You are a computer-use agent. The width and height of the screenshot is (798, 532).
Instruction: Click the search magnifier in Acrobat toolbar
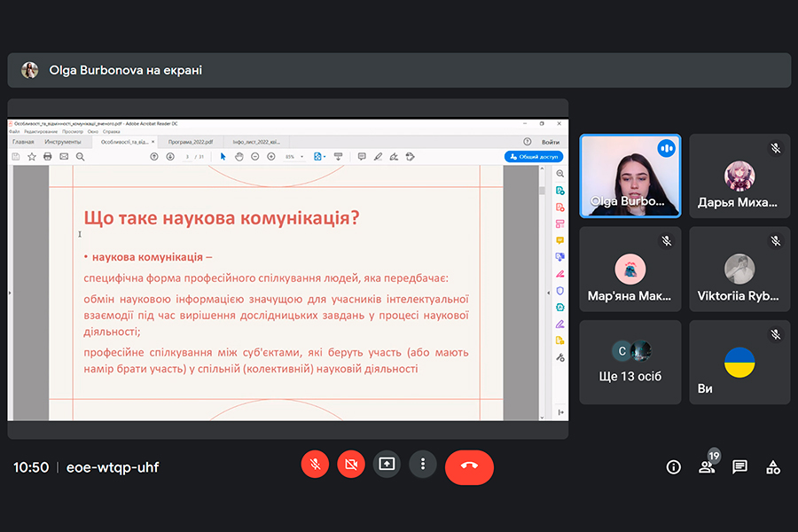coord(81,157)
